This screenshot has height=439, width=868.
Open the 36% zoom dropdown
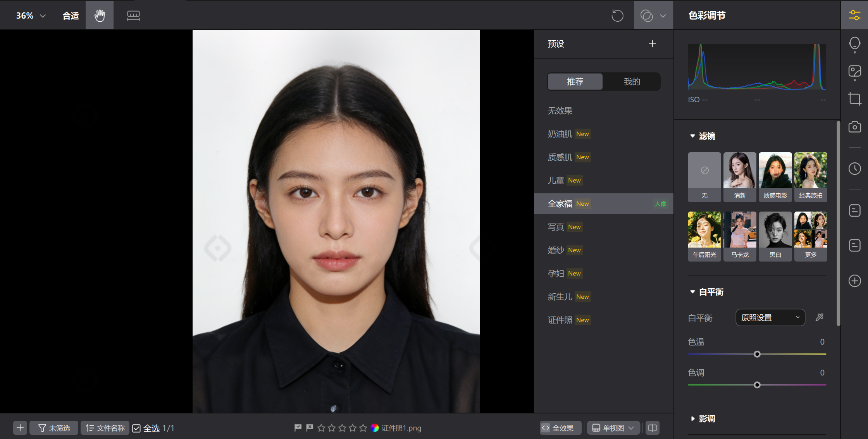tap(31, 15)
